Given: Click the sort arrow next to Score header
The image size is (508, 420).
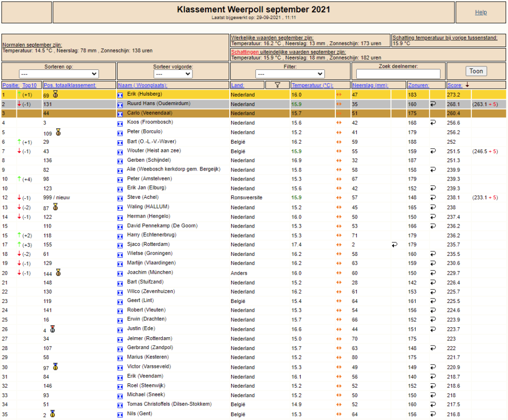Looking at the screenshot, I should pos(467,85).
